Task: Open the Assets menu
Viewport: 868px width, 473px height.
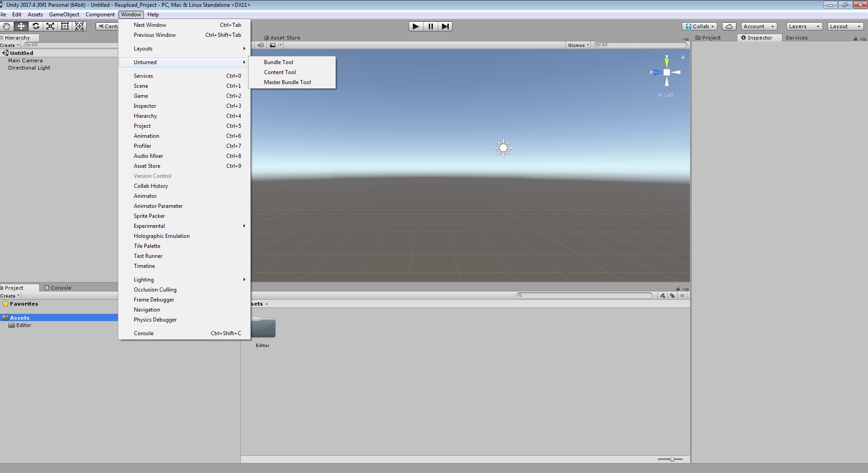Action: 35,15
